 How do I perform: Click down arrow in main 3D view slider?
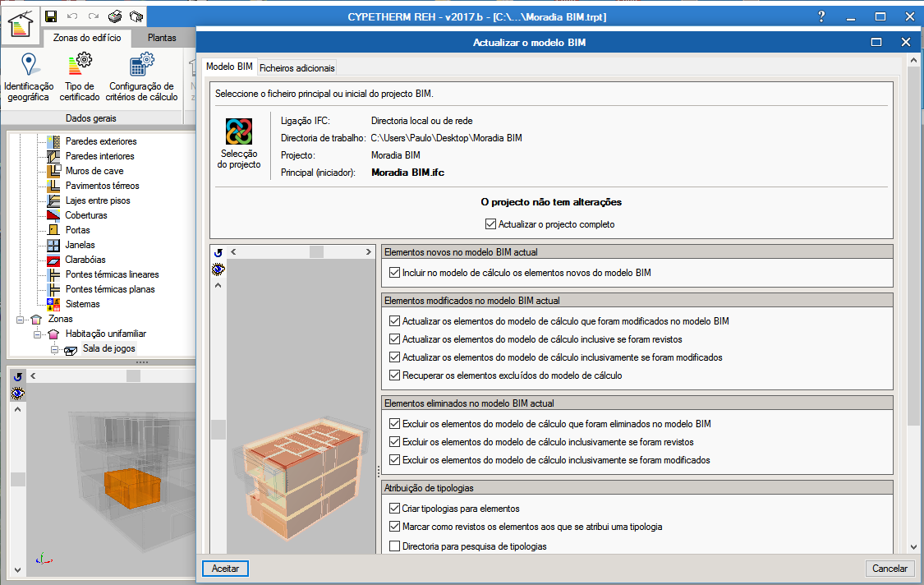click(x=18, y=569)
